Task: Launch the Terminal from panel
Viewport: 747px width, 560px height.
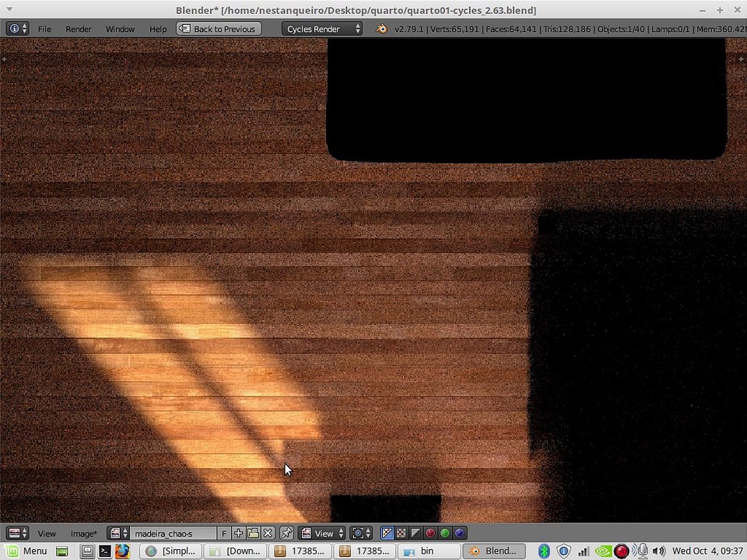Action: [105, 551]
